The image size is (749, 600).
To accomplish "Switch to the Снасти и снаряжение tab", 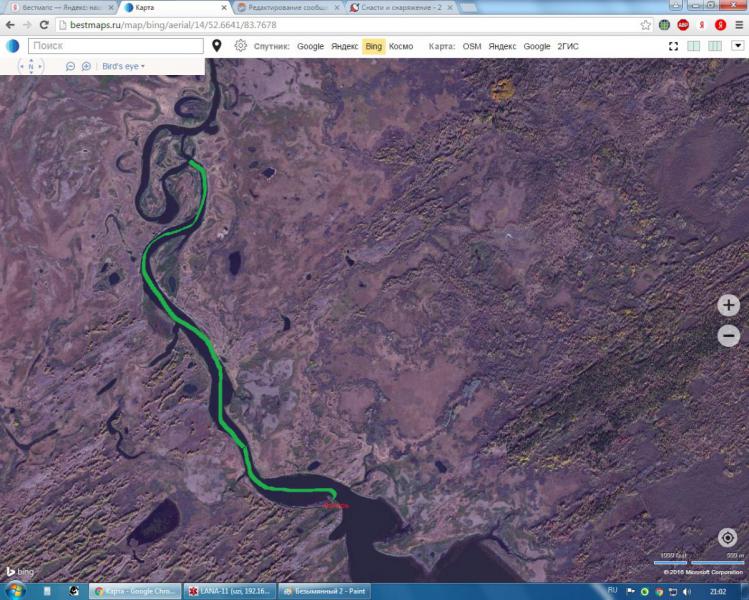I will (402, 8).
